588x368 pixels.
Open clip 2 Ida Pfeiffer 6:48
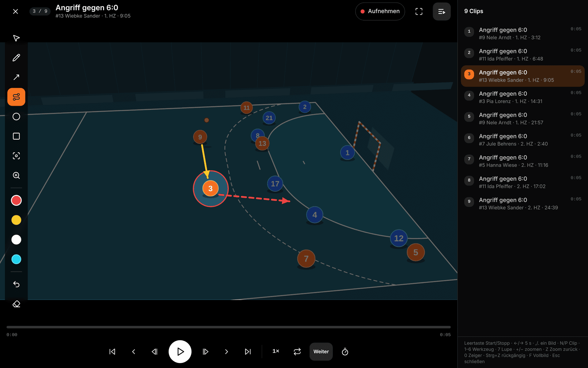523,55
